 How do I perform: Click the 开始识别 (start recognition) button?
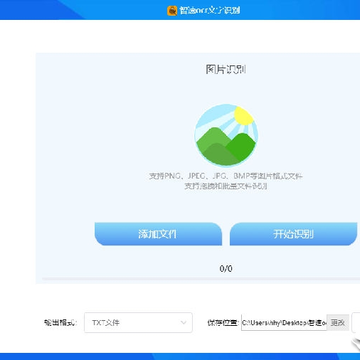293,234
